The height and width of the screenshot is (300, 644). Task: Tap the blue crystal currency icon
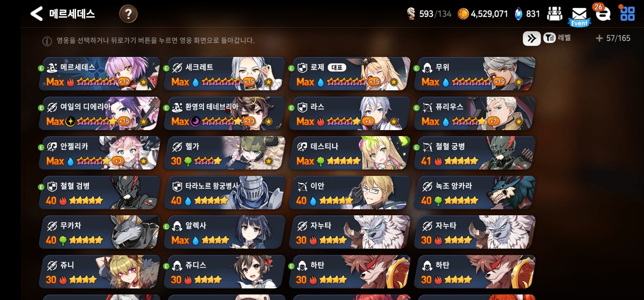tap(518, 14)
